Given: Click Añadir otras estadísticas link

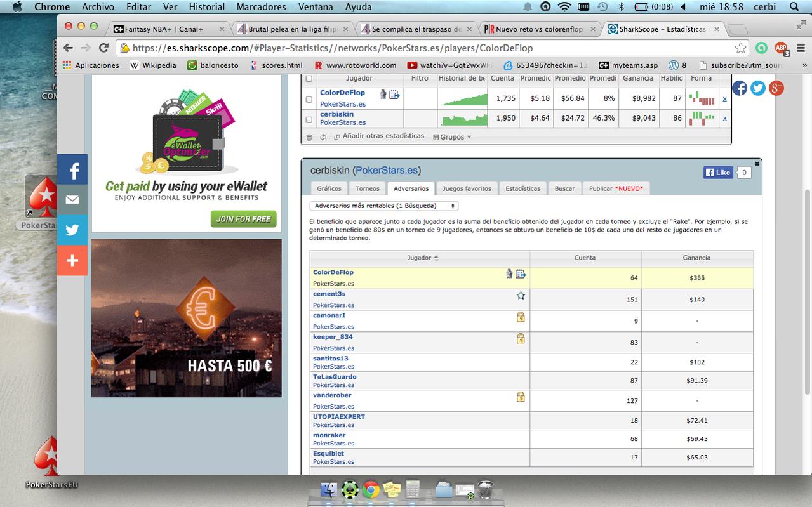Looking at the screenshot, I should [x=383, y=136].
